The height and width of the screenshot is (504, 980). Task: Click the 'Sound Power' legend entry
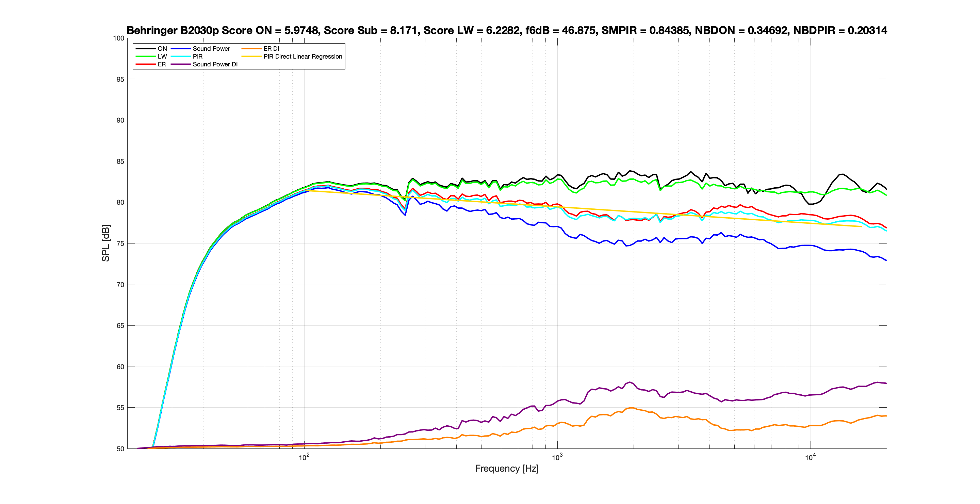(211, 49)
